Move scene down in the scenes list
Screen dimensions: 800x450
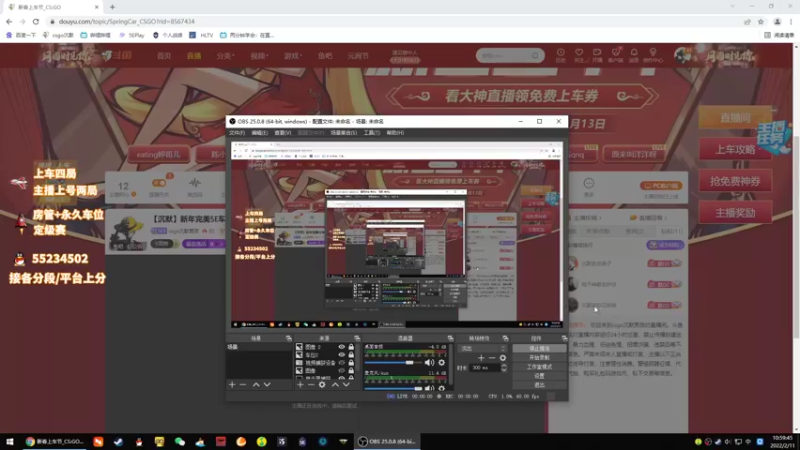tap(267, 385)
